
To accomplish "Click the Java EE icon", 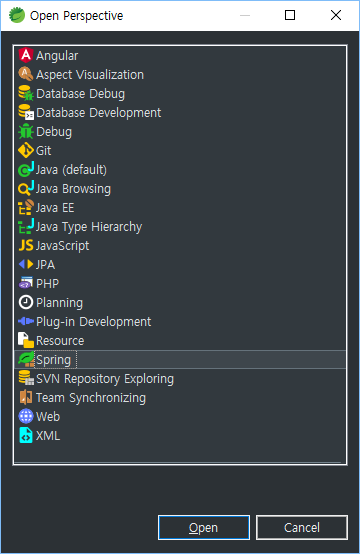I will coord(26,208).
